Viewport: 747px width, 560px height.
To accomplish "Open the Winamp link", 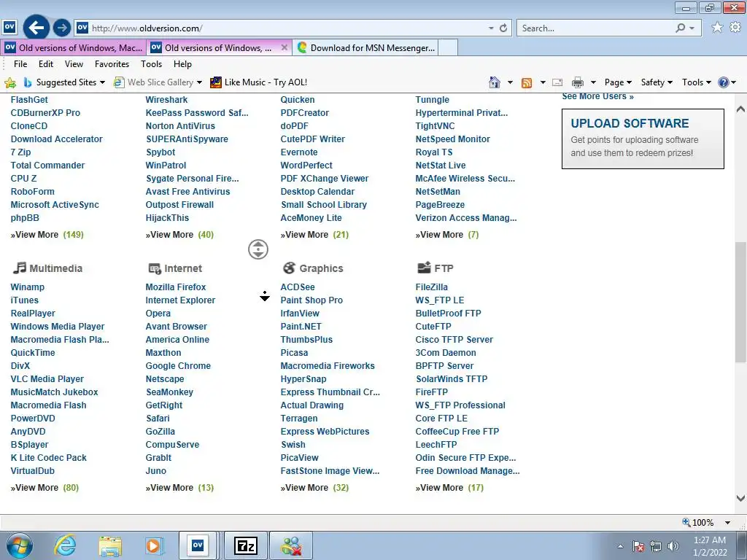I will pyautogui.click(x=27, y=287).
